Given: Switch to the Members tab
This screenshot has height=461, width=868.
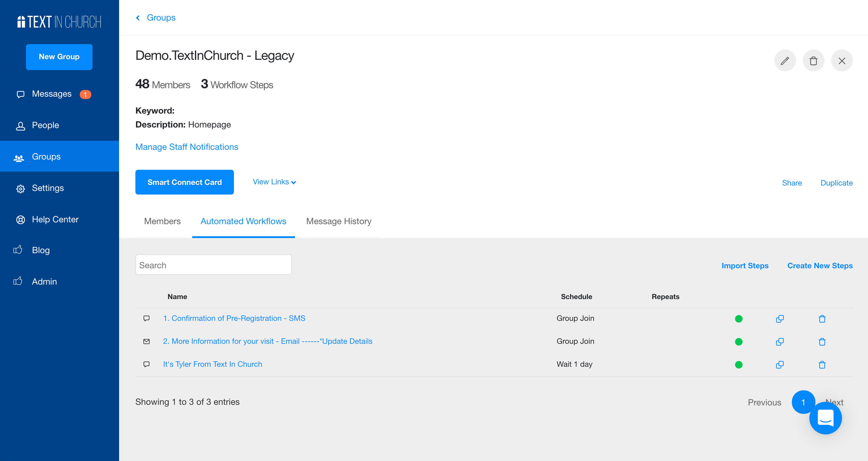Looking at the screenshot, I should (x=162, y=221).
